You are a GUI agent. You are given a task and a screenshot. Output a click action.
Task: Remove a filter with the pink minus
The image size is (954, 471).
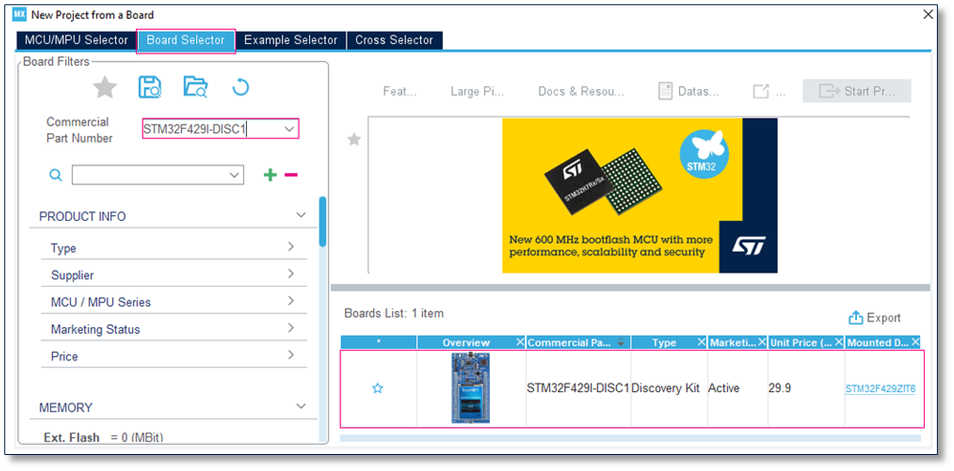[291, 175]
